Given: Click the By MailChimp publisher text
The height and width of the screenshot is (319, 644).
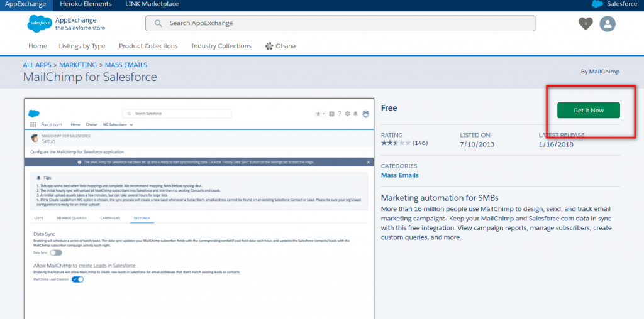Looking at the screenshot, I should [600, 72].
